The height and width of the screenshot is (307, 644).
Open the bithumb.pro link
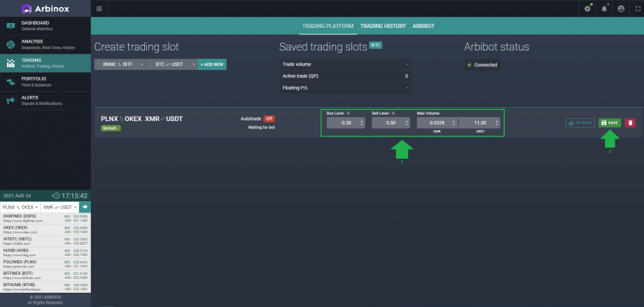(22, 290)
